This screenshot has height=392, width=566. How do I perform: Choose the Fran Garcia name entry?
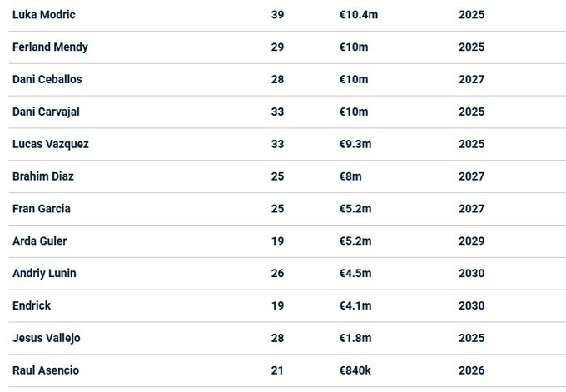click(x=42, y=209)
